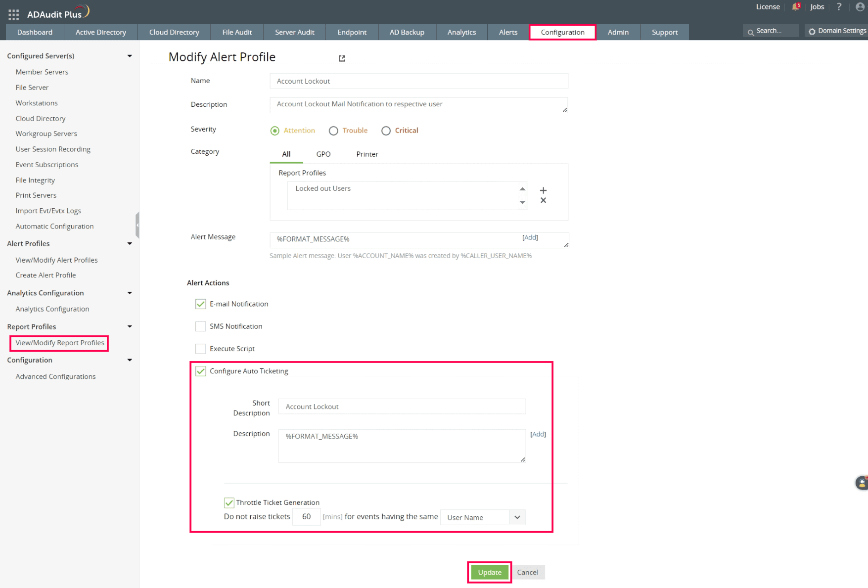Click Add link beside ticket Description
Image resolution: width=868 pixels, height=588 pixels.
(x=538, y=434)
